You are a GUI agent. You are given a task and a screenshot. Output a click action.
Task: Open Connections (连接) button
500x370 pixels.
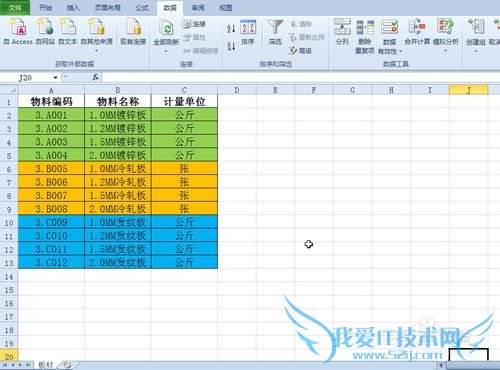click(194, 24)
